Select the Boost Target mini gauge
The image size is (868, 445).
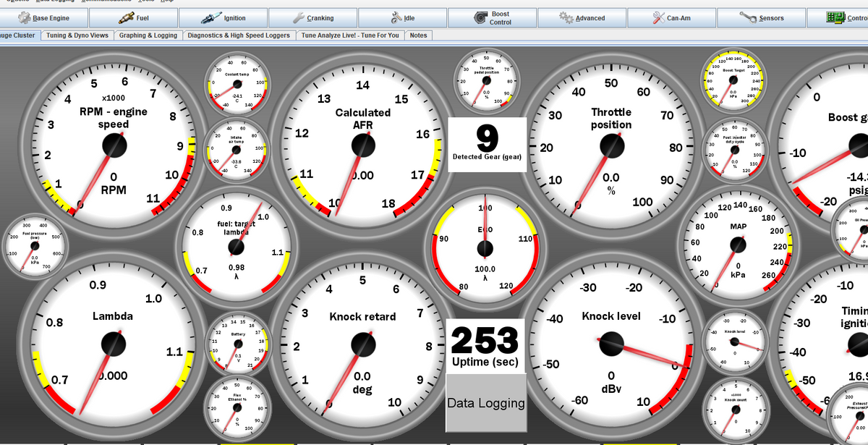[x=733, y=80]
